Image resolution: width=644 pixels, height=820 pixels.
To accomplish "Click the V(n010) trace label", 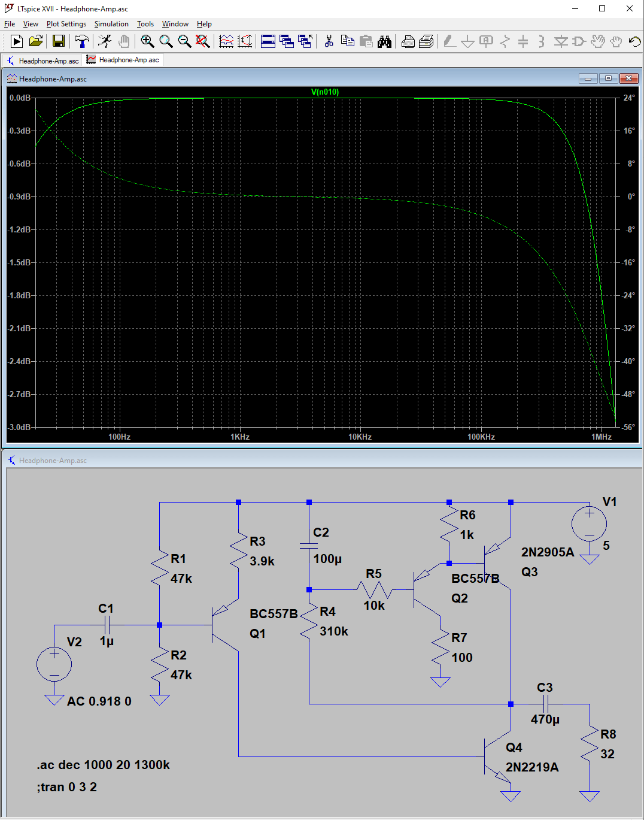I will pos(325,92).
